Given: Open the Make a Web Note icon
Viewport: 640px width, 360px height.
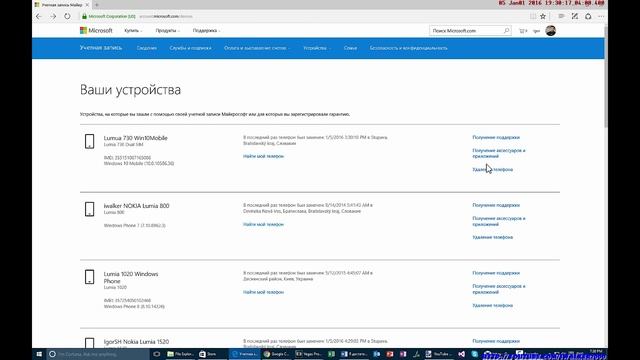Looking at the screenshot, I should pyautogui.click(x=575, y=16).
